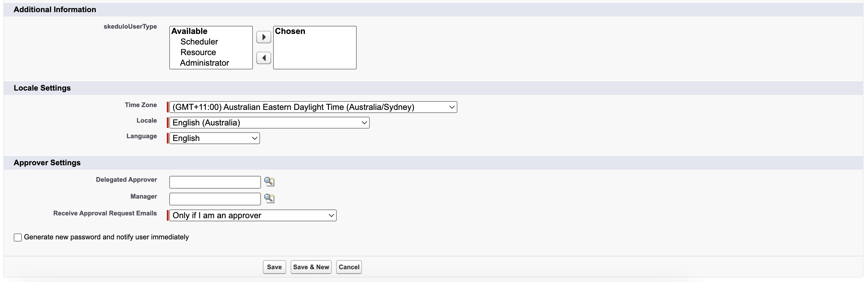
Task: Select Resource in the Available list
Action: pos(198,53)
